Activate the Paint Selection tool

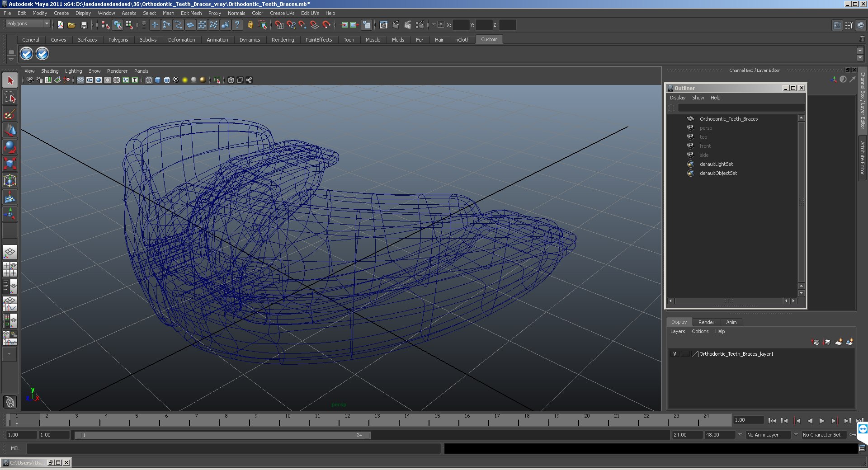point(10,114)
